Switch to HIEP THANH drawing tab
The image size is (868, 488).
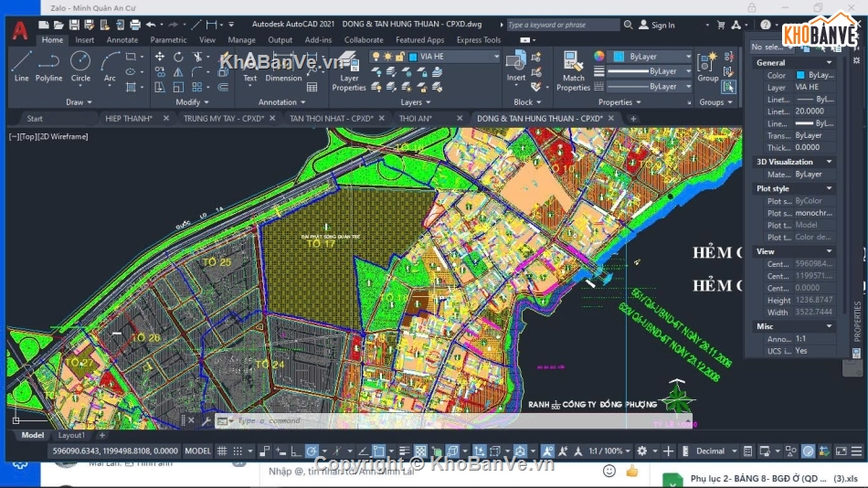tap(129, 119)
